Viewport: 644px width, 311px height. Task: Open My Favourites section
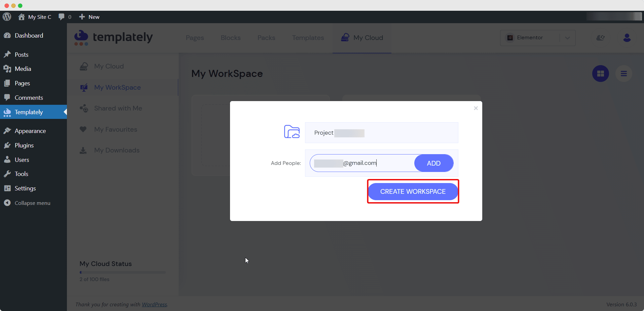115,130
